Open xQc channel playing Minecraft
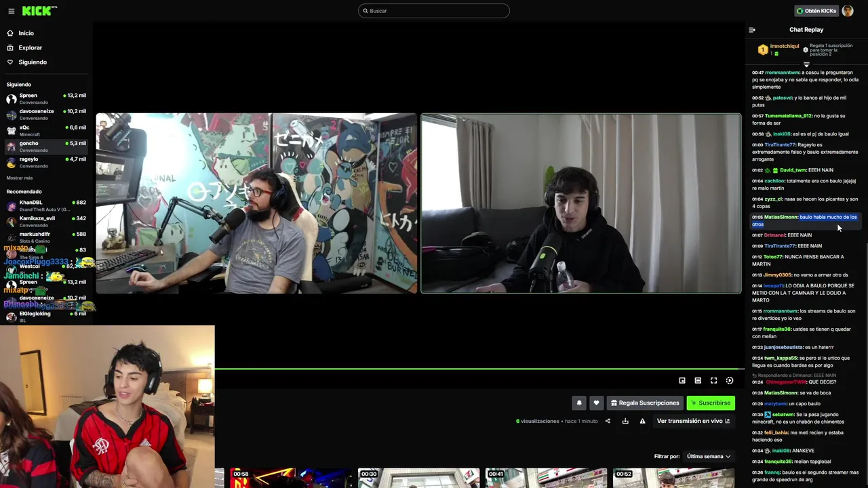The width and height of the screenshot is (868, 488). pos(46,130)
